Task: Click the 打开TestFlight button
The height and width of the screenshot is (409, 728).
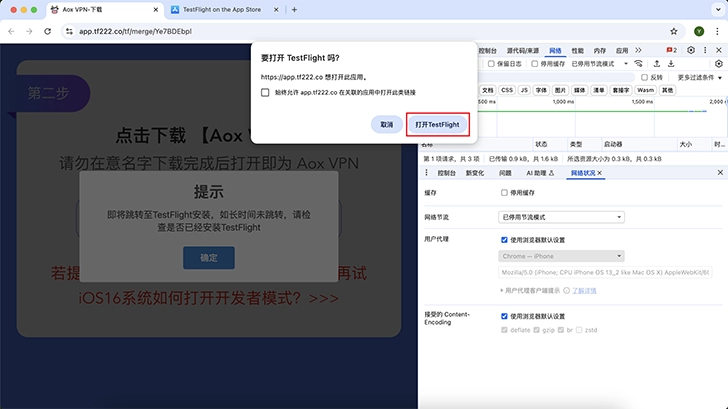Action: 437,124
